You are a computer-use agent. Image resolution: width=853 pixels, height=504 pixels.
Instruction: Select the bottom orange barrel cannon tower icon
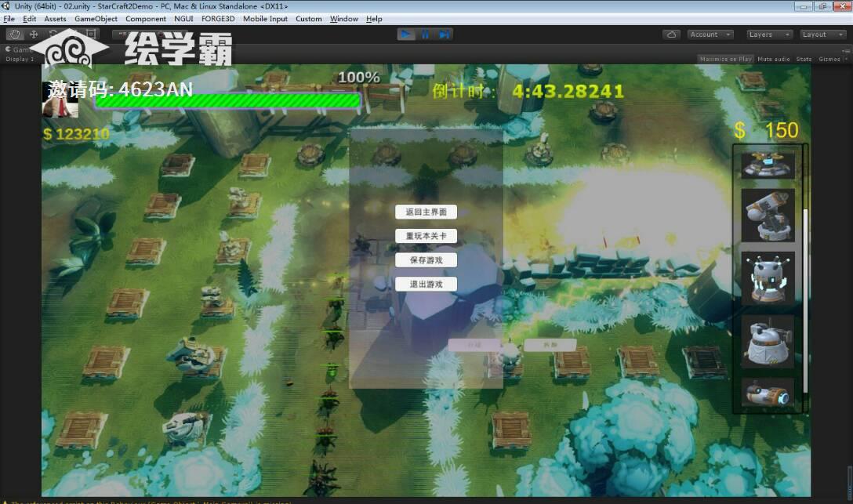click(x=768, y=393)
